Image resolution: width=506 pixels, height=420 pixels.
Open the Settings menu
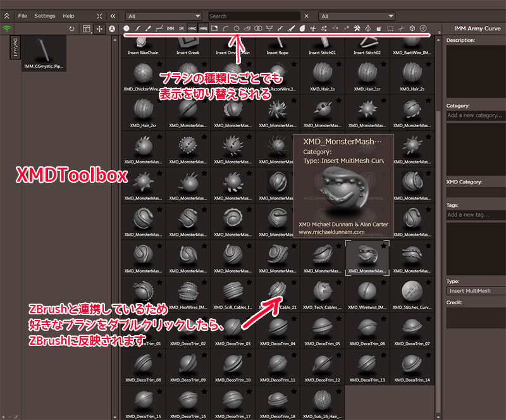click(x=45, y=16)
